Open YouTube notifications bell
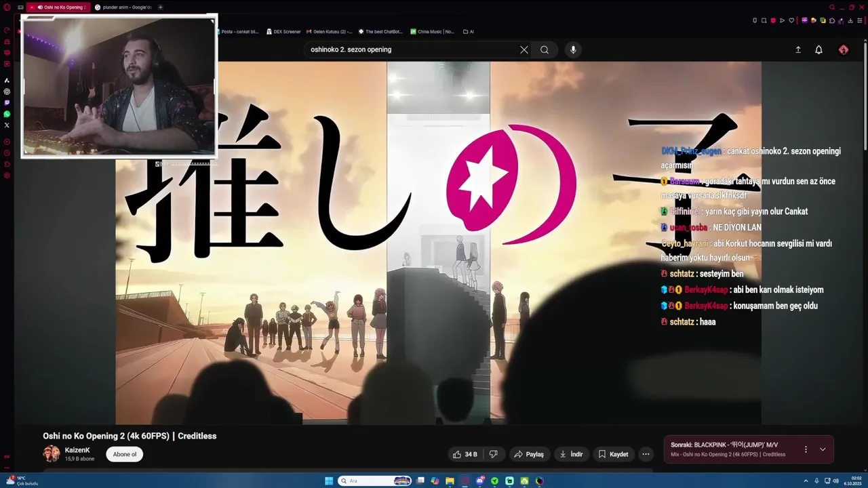Screen dimensions: 868x488 point(818,49)
